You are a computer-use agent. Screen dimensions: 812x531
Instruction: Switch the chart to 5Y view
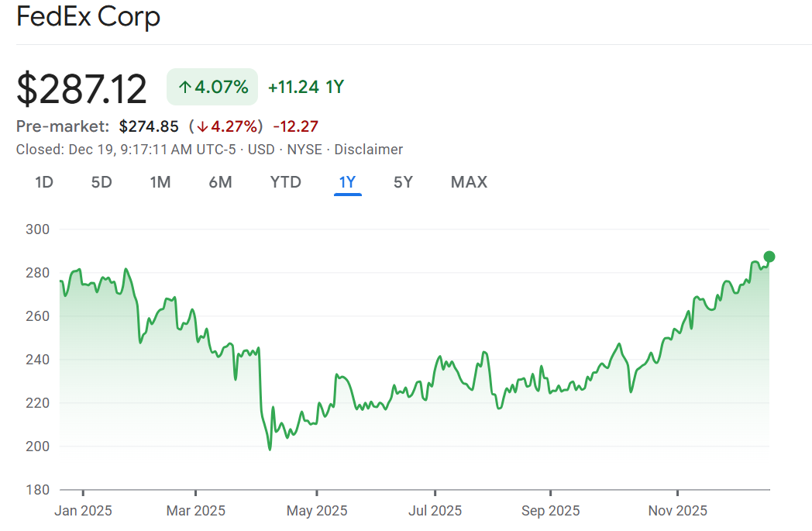(403, 182)
